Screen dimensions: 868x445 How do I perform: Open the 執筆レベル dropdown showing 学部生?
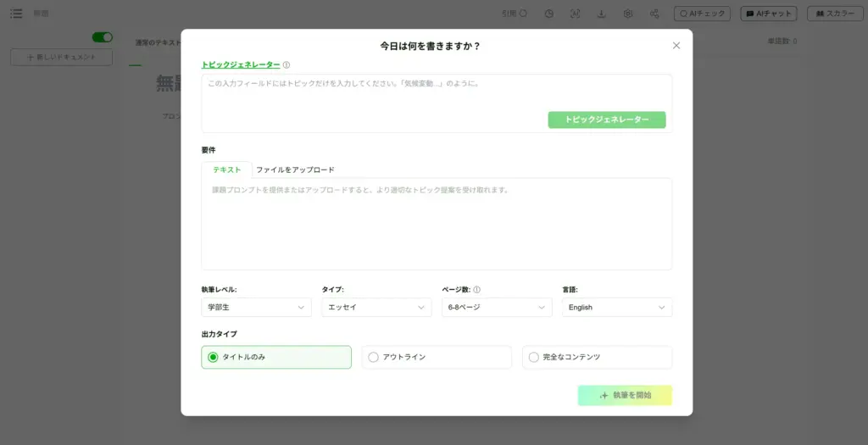[256, 307]
